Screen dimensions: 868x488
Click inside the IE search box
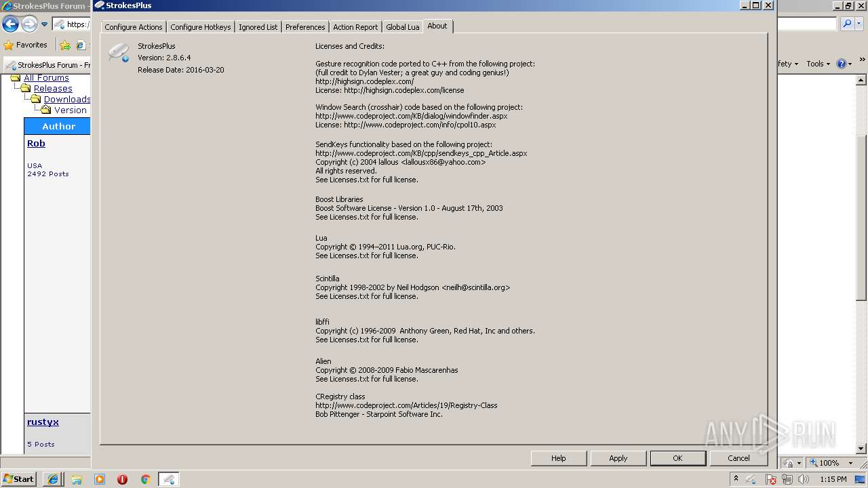tap(807, 24)
